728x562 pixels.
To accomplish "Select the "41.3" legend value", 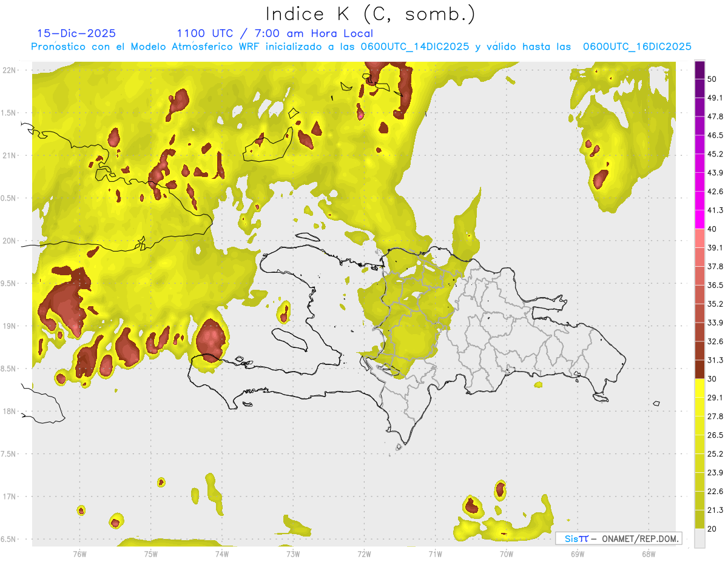I will (715, 210).
